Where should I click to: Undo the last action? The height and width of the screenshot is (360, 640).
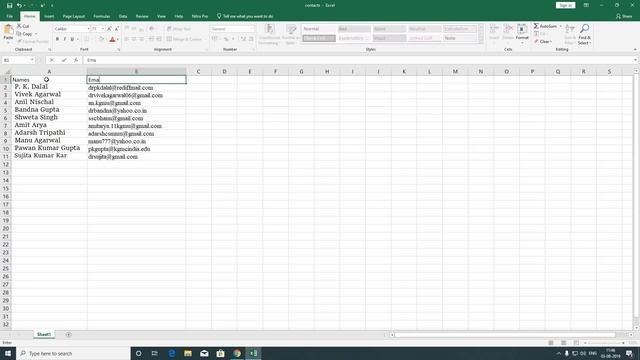(x=19, y=5)
